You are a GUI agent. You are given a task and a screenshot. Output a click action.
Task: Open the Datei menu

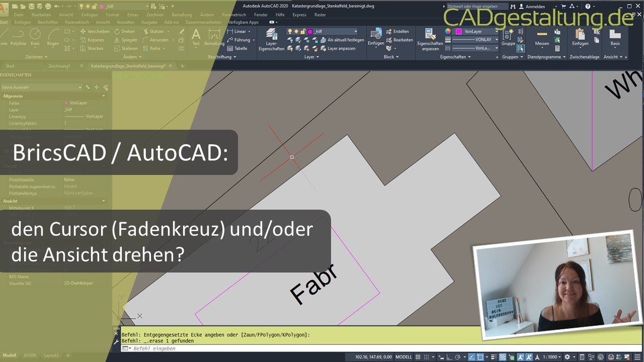tap(18, 15)
